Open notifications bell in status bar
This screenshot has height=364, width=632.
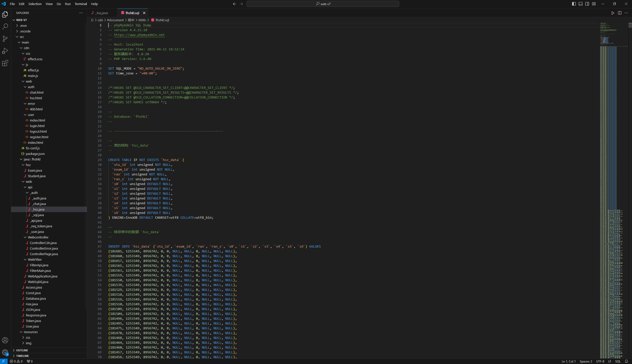626,361
